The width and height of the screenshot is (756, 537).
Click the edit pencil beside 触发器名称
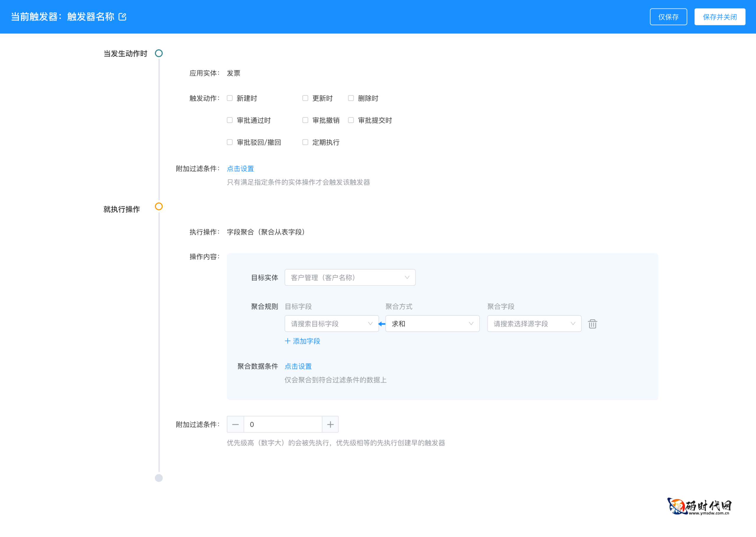123,17
